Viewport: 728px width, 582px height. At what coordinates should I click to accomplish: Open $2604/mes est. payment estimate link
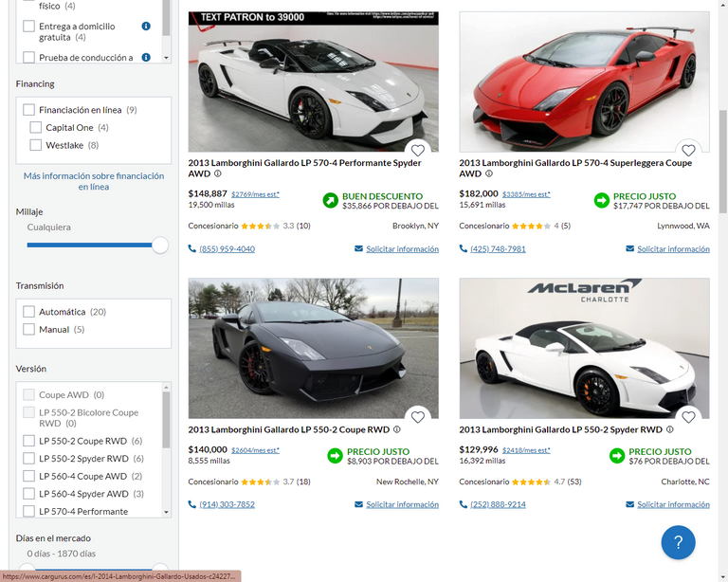(x=255, y=450)
